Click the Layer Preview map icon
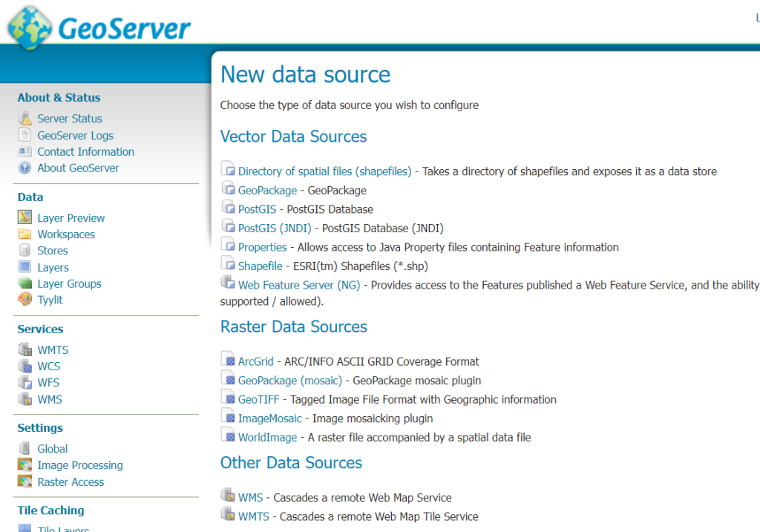The width and height of the screenshot is (760, 532). (24, 217)
